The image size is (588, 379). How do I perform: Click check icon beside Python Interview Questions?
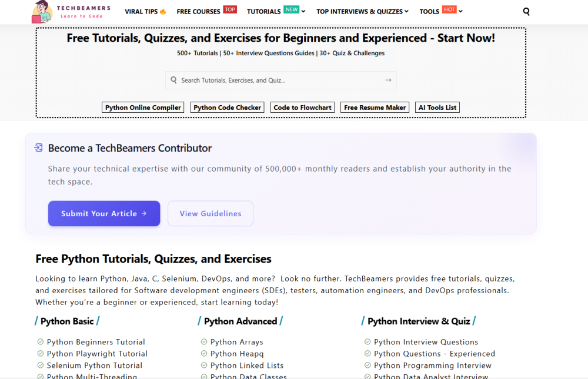point(367,342)
